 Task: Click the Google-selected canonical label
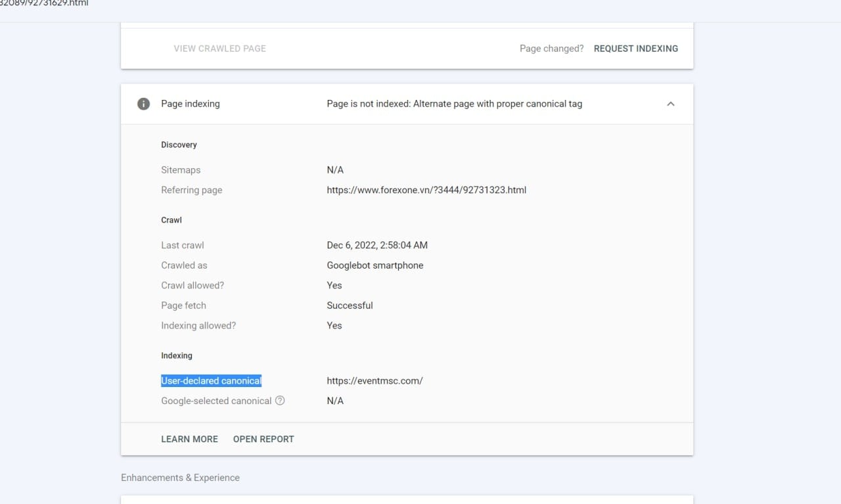pyautogui.click(x=216, y=401)
